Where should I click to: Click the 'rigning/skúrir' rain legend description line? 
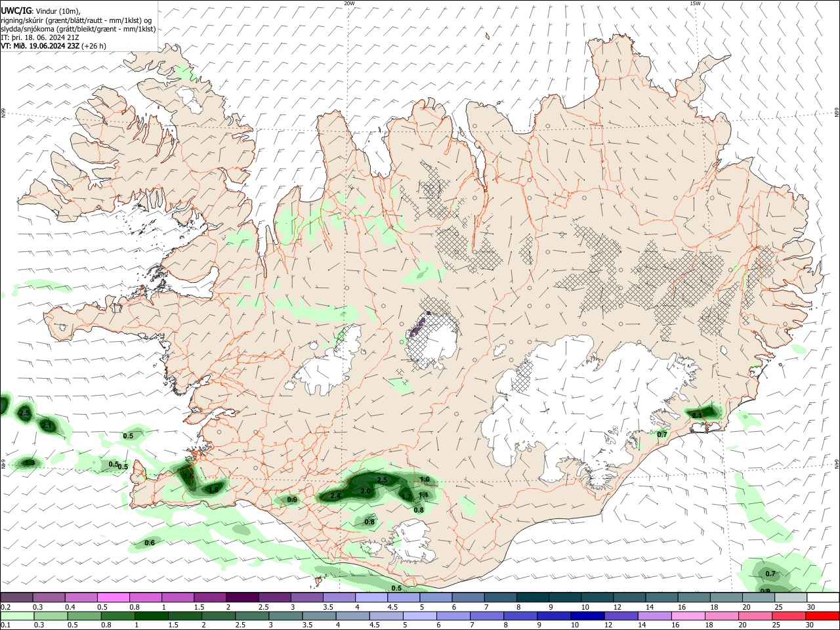[x=75, y=20]
